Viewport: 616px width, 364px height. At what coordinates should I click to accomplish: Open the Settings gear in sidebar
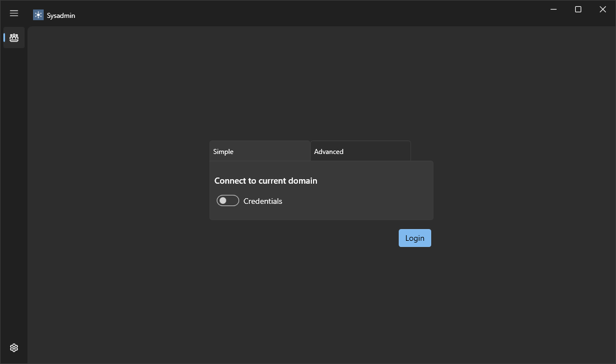14,348
